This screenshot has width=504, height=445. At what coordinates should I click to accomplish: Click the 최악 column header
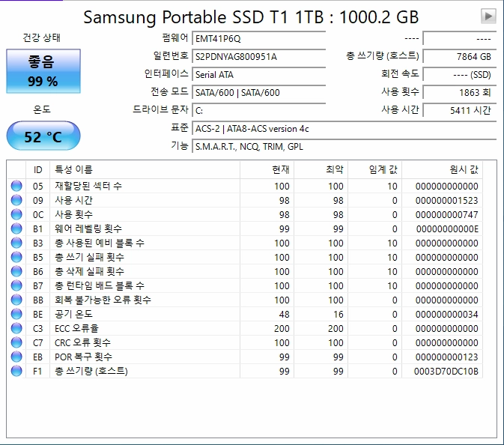point(321,169)
